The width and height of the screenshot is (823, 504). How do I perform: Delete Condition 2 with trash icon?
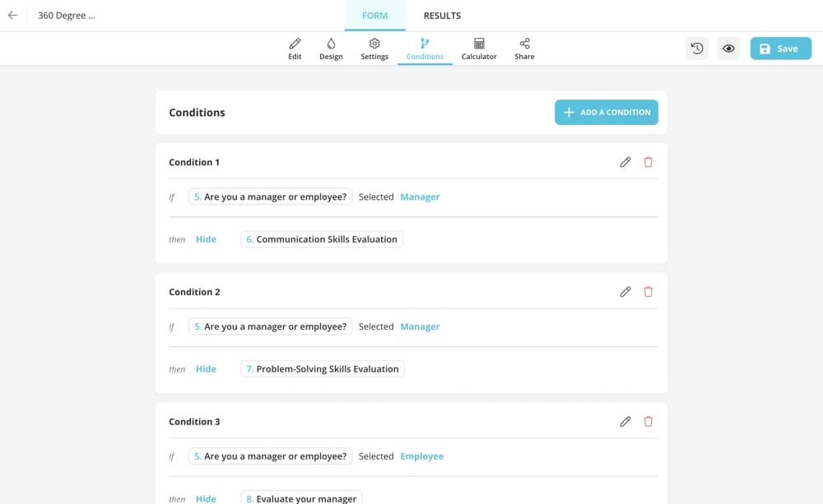click(x=648, y=292)
